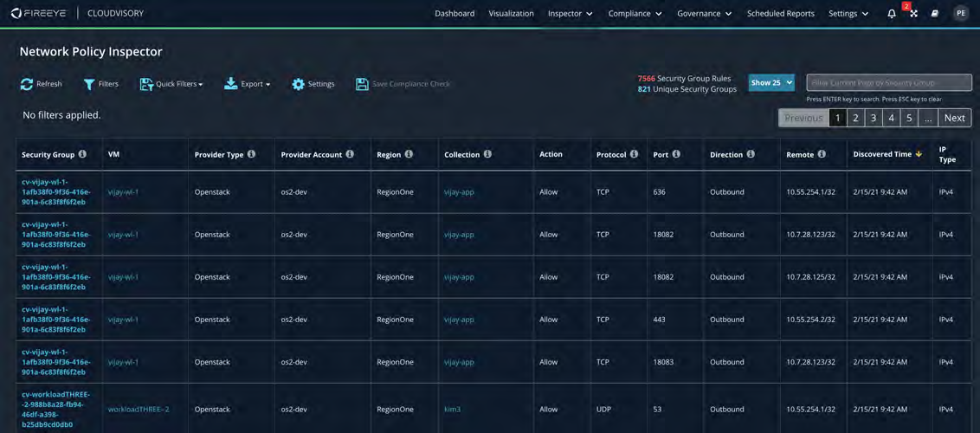This screenshot has height=433, width=980.
Task: Open vijay-app collection in port 443 row
Action: click(460, 320)
